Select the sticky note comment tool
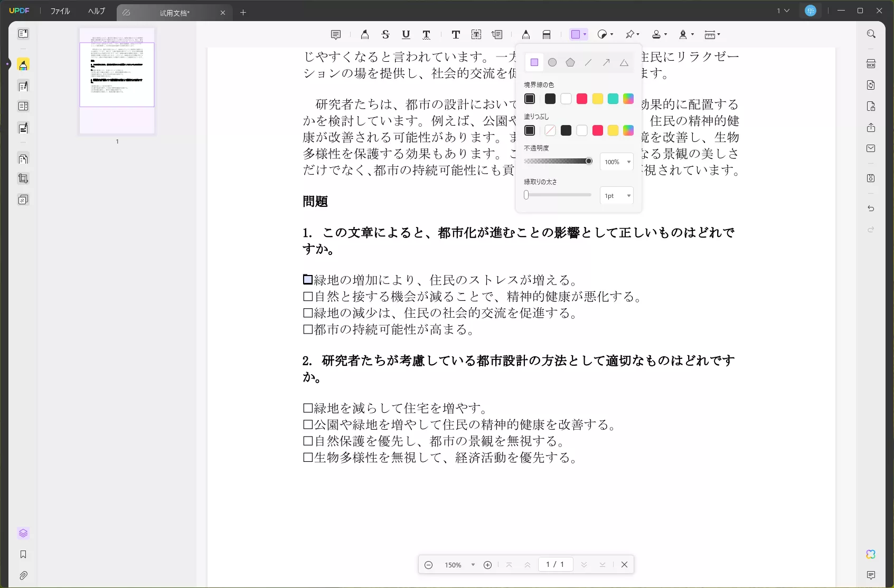894x588 pixels. [336, 35]
